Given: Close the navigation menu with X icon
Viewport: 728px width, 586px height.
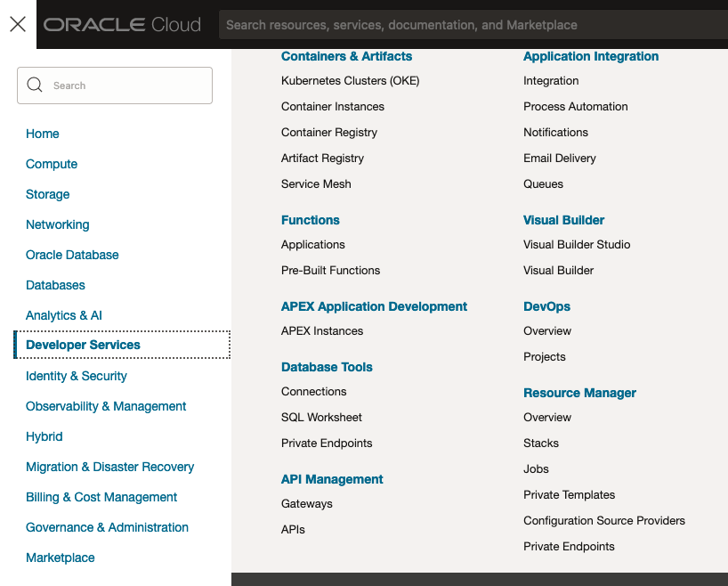Looking at the screenshot, I should click(18, 24).
